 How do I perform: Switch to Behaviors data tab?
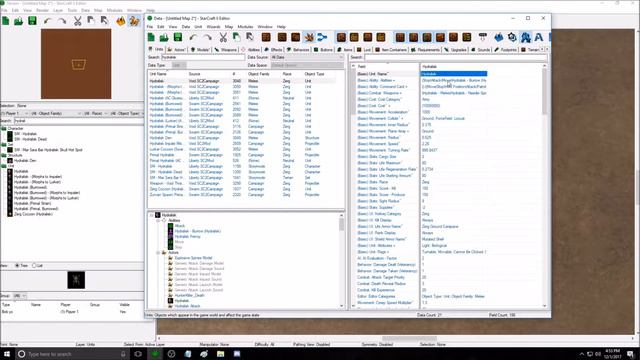pos(298,50)
